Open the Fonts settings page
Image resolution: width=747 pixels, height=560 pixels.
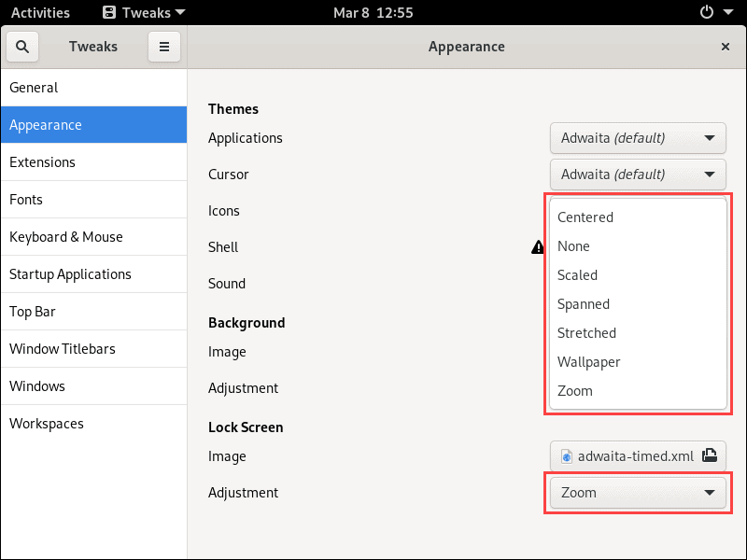(x=94, y=200)
